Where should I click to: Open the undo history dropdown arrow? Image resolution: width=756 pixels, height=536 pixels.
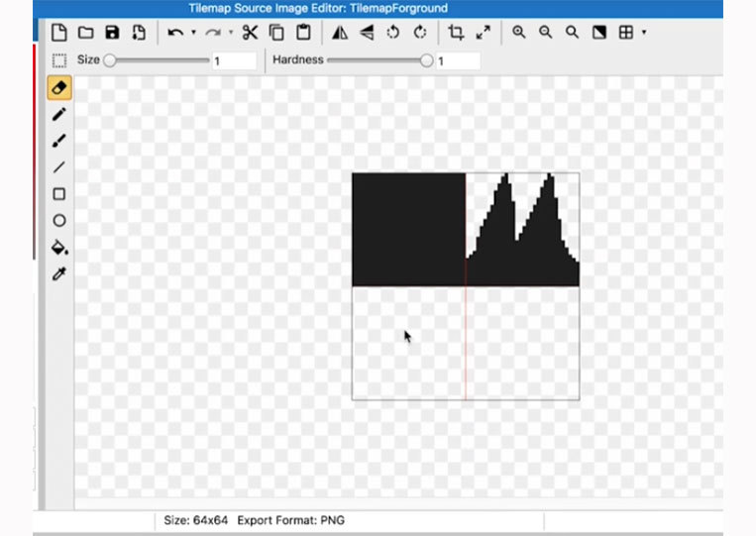tap(194, 33)
